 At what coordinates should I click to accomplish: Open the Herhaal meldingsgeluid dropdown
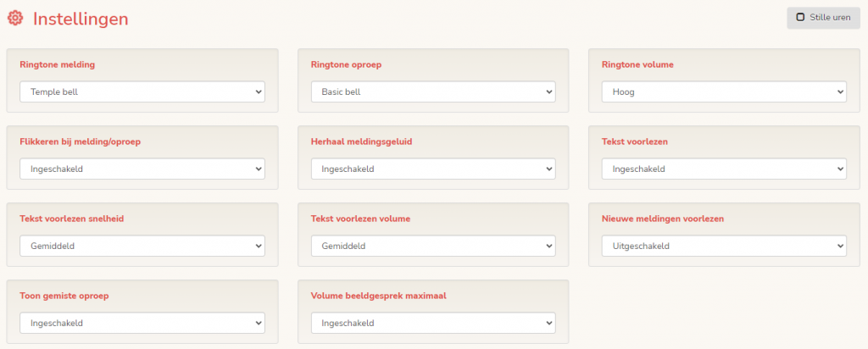click(433, 169)
